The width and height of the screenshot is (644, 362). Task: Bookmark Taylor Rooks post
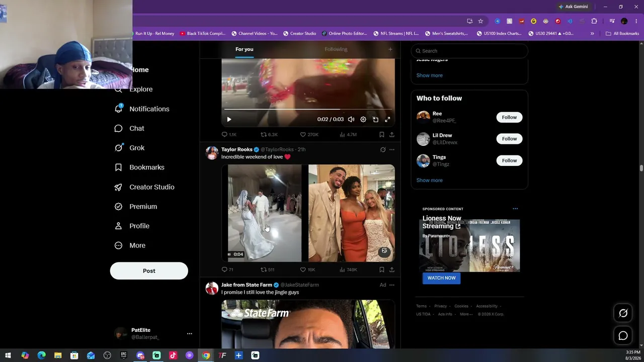pyautogui.click(x=382, y=270)
